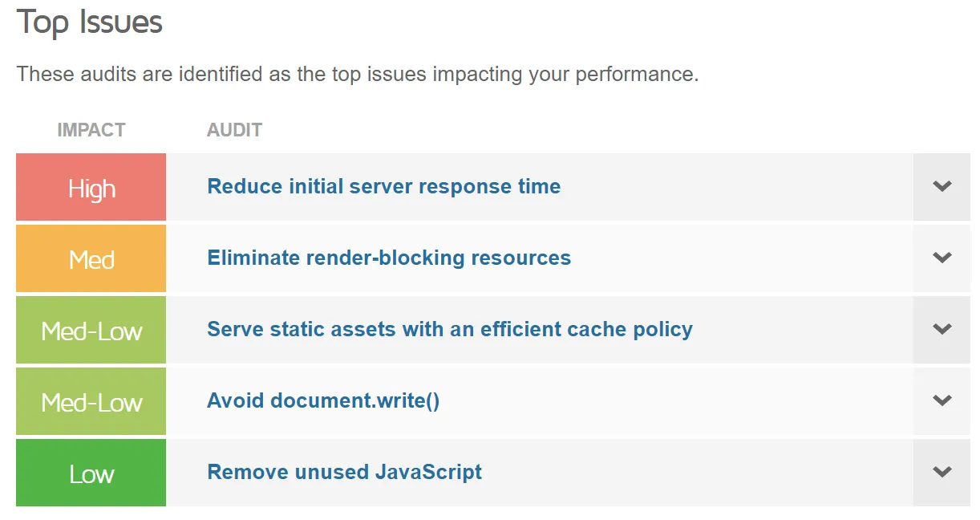This screenshot has width=980, height=520.
Task: Expand the Eliminate render-blocking resources chevron
Action: (942, 258)
